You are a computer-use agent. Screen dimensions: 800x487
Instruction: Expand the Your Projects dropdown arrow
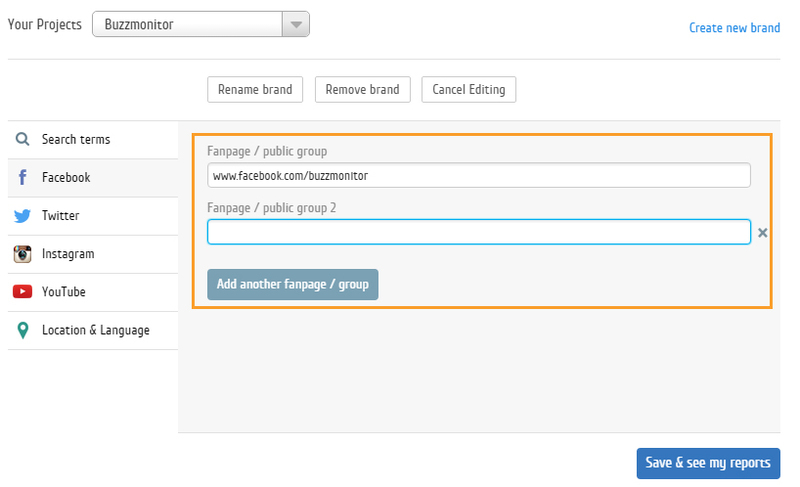coord(295,25)
